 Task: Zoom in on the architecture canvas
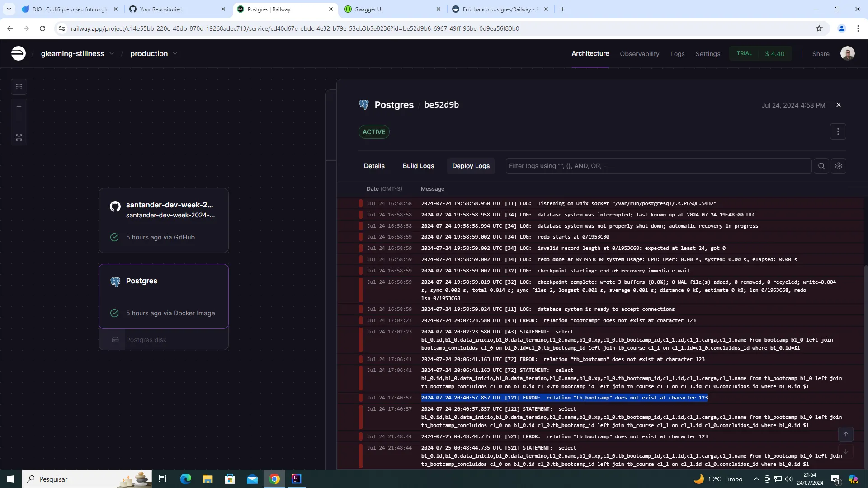coord(19,107)
